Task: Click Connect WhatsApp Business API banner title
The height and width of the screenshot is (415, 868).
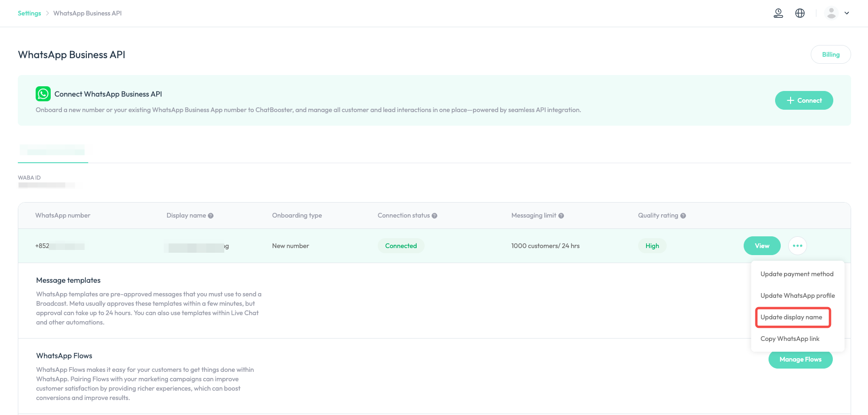Action: click(x=108, y=94)
